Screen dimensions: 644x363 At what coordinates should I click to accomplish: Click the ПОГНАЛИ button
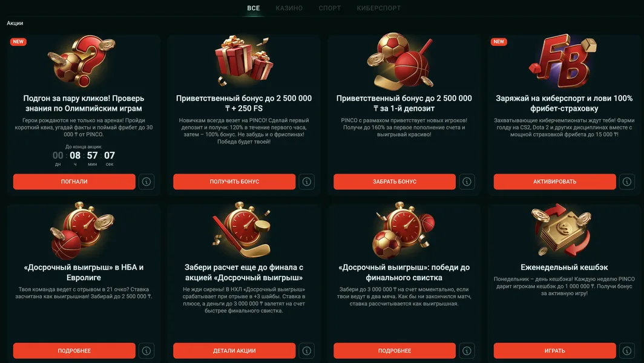pyautogui.click(x=74, y=181)
